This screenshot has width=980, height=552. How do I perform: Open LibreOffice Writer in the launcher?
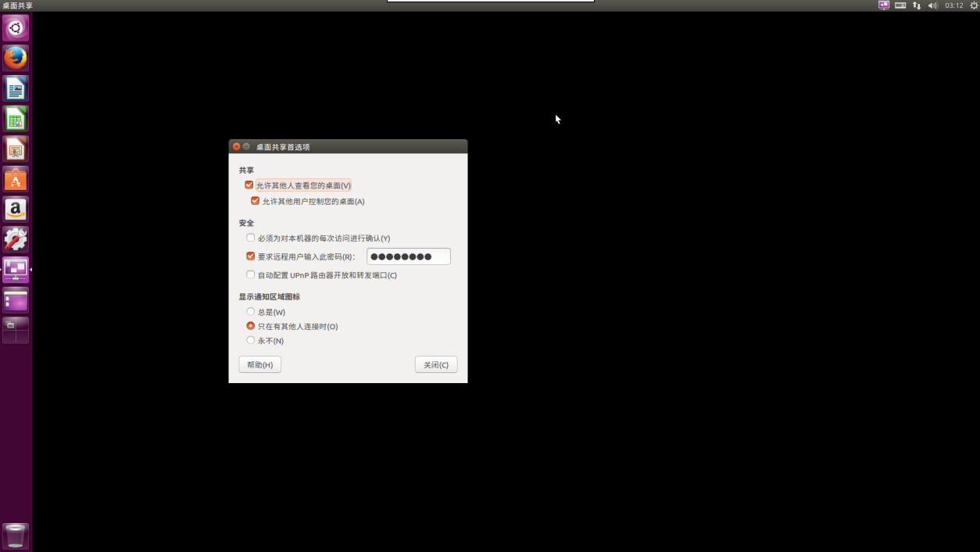[x=16, y=88]
